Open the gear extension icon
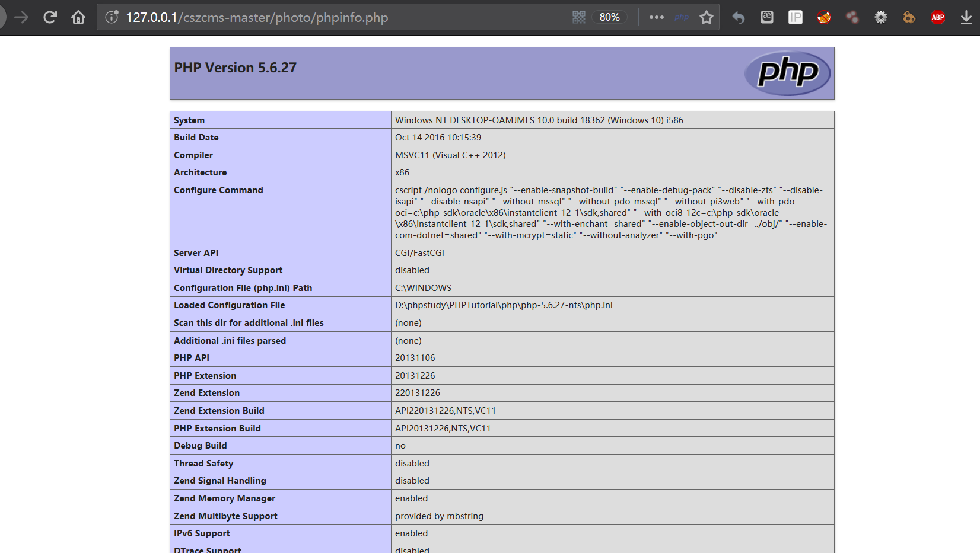Screen dimensions: 980x553 (881, 17)
